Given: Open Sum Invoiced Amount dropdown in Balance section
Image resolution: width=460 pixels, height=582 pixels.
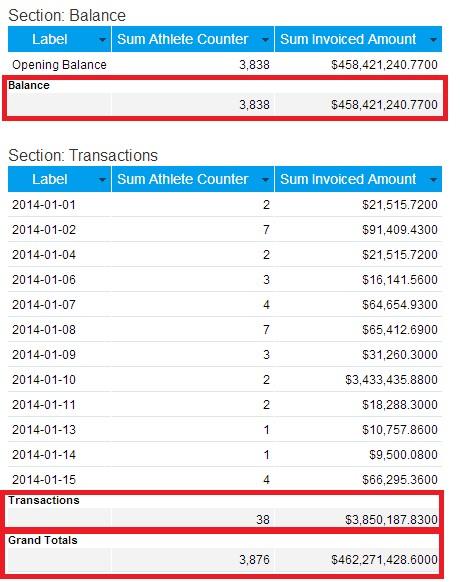Looking at the screenshot, I should pos(433,40).
